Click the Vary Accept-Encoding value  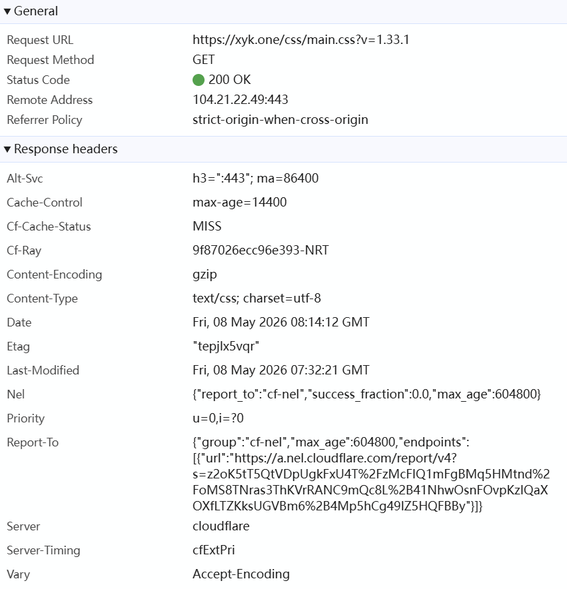click(241, 574)
